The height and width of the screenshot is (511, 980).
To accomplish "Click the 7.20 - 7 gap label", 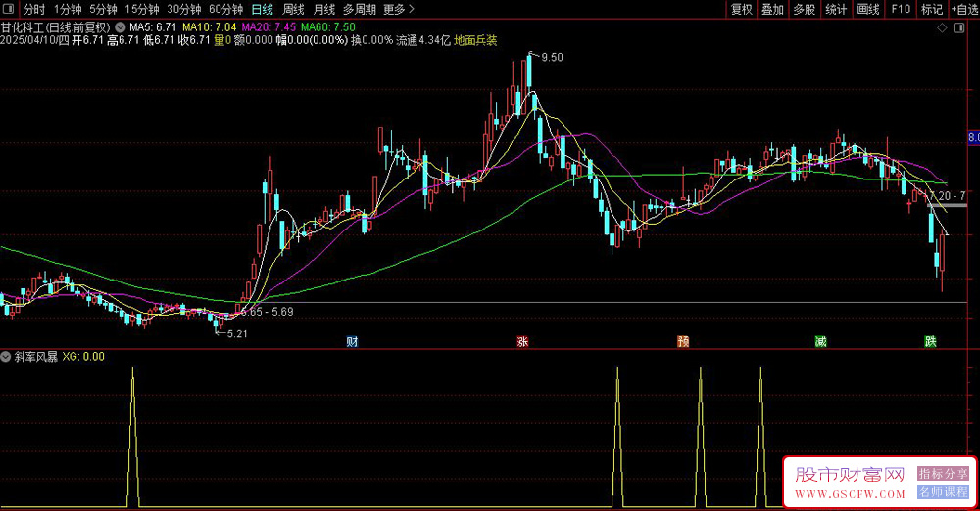I will tap(948, 196).
